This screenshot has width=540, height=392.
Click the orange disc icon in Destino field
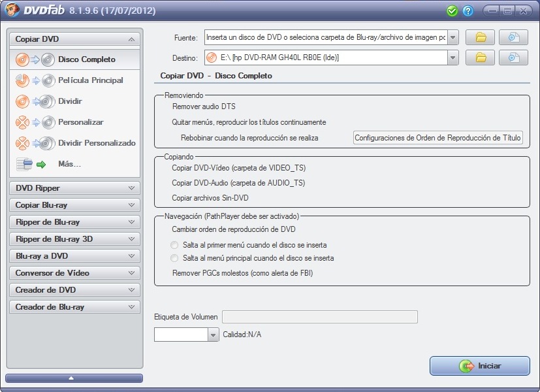tap(212, 57)
